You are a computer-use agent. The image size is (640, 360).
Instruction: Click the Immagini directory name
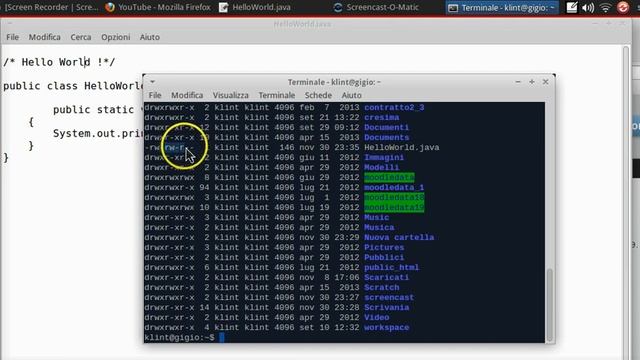384,158
